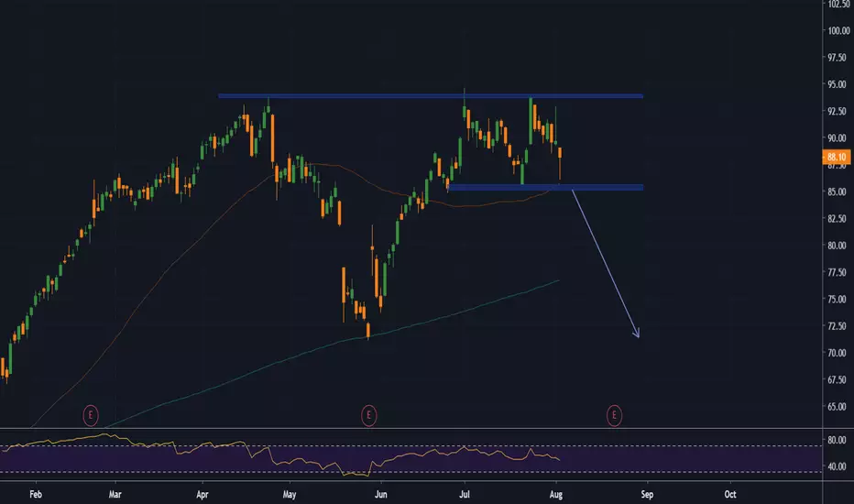Screen dimensions: 854x504
Task: Click the Jun date label
Action: point(380,495)
